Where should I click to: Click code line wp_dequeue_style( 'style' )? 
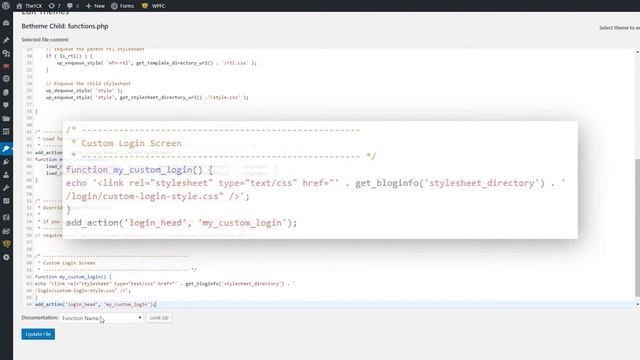84,90
